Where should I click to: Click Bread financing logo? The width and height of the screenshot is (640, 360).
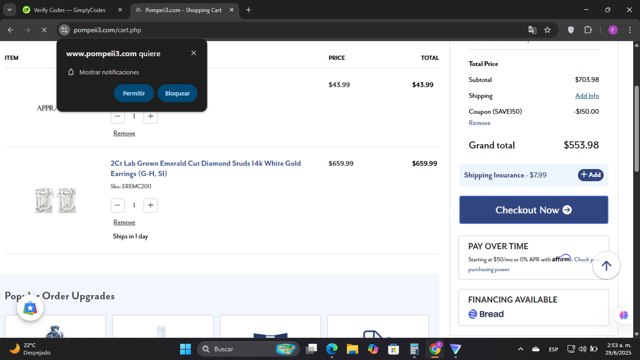486,314
